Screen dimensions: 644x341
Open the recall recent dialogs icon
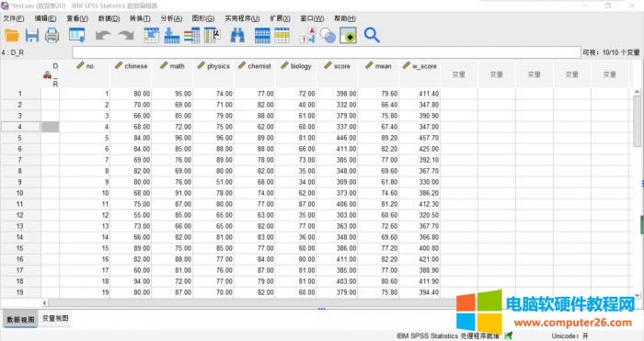(77, 36)
